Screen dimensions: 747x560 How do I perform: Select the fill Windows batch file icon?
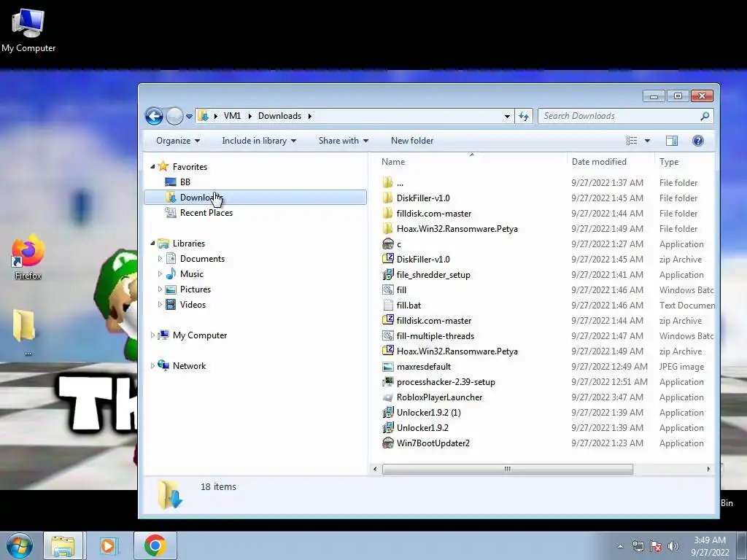click(388, 289)
